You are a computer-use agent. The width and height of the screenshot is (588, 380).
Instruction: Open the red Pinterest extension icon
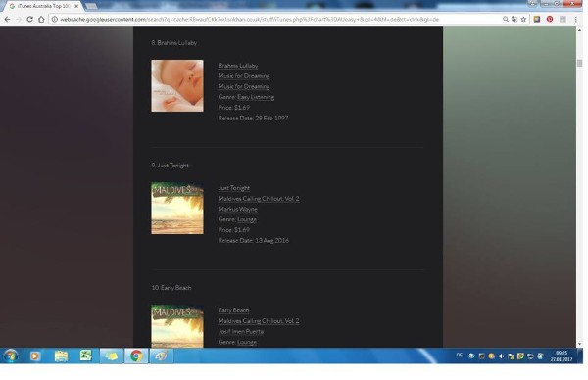[x=550, y=19]
